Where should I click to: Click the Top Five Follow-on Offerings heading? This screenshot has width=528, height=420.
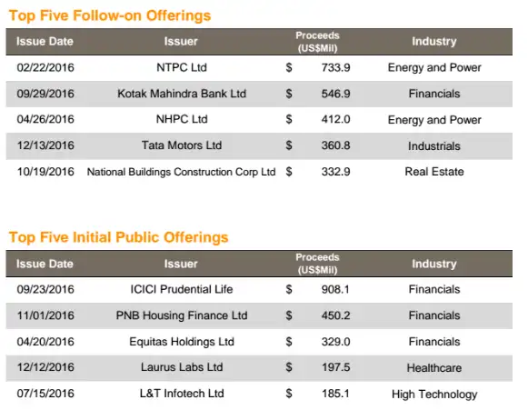(x=110, y=15)
